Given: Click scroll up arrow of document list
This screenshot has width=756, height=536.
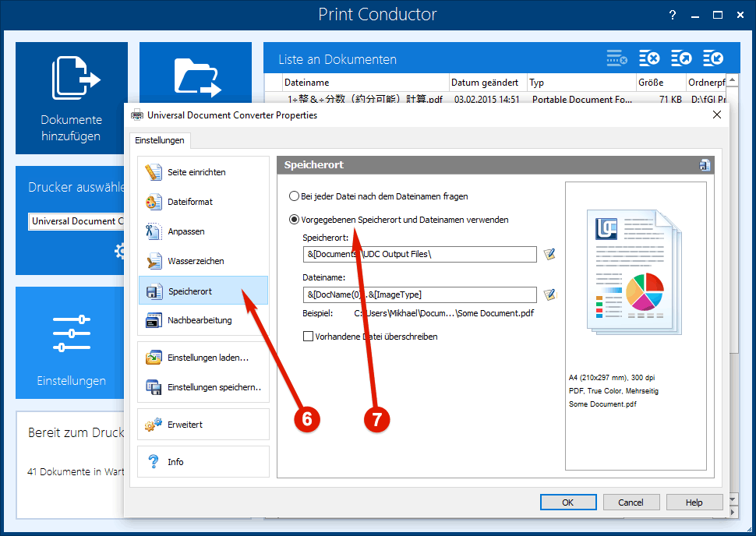Looking at the screenshot, I should pos(733,80).
